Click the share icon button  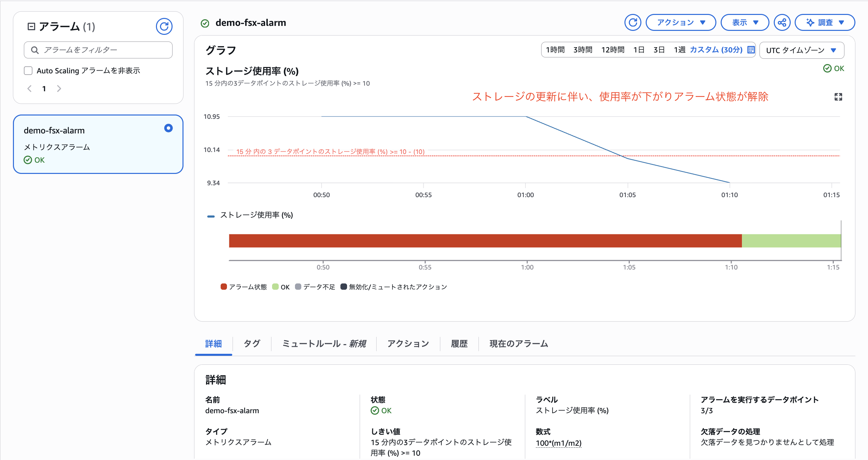(x=782, y=23)
